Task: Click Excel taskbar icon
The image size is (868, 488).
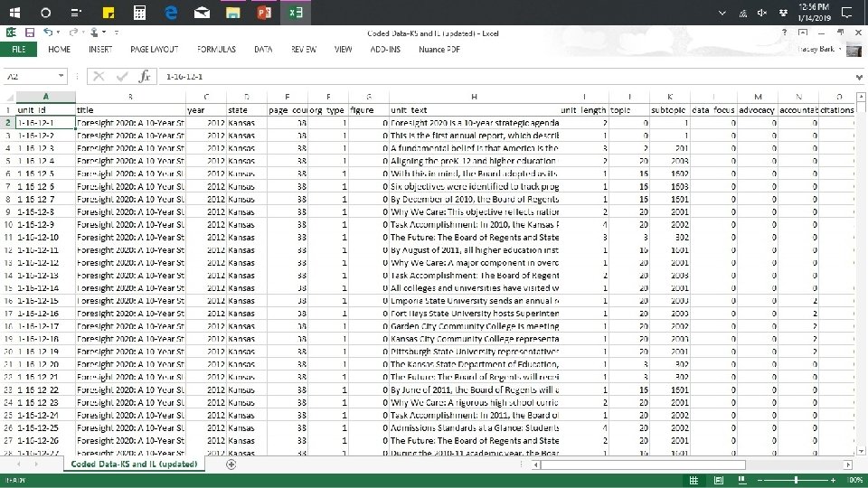Action: (296, 12)
